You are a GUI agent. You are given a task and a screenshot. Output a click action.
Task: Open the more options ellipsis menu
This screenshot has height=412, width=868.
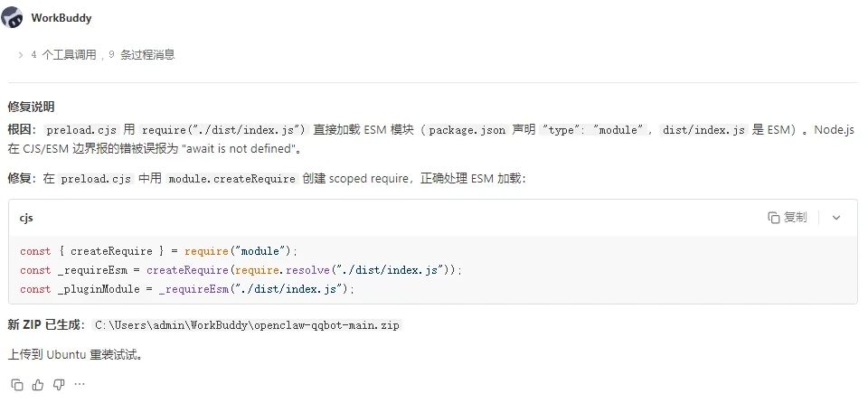click(80, 384)
